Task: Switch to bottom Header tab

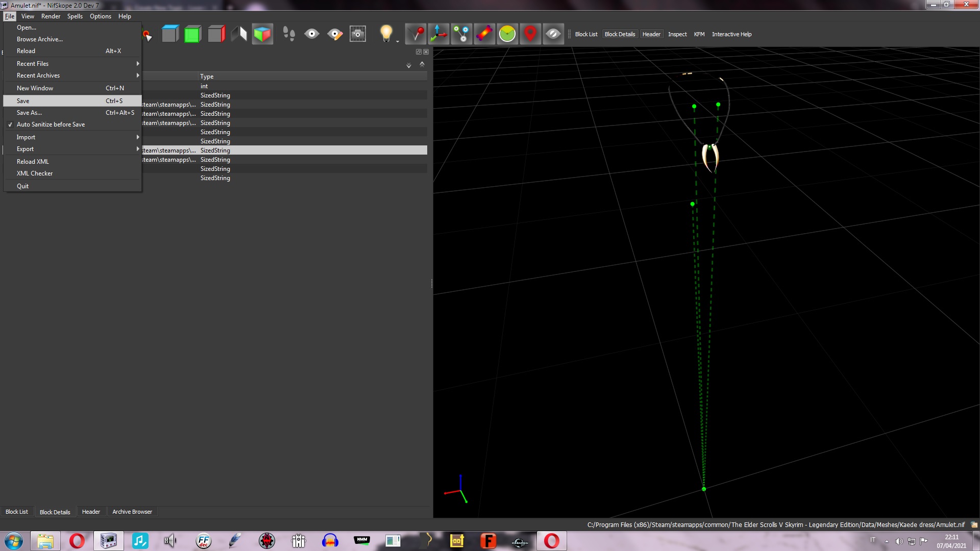Action: click(x=91, y=512)
